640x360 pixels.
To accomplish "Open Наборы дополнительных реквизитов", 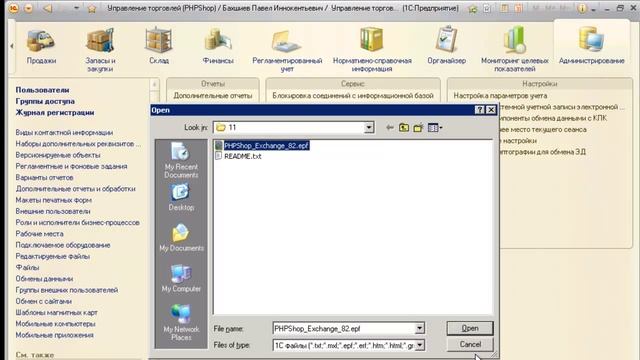I will click(78, 144).
